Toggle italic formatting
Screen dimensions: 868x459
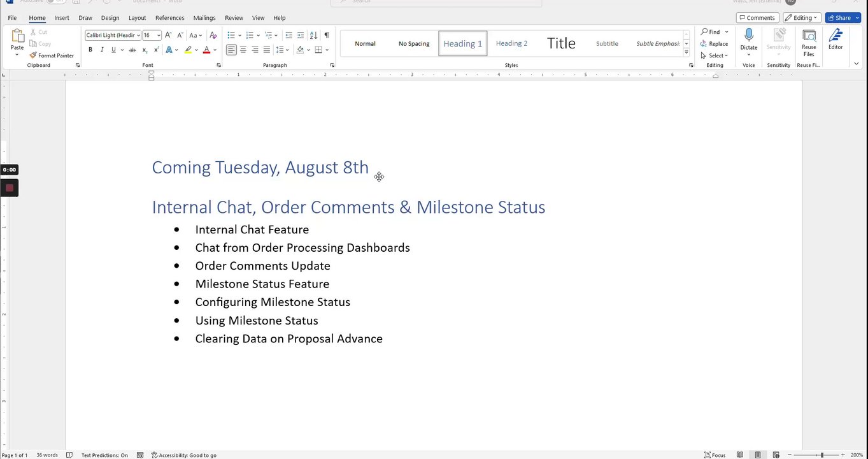click(102, 50)
